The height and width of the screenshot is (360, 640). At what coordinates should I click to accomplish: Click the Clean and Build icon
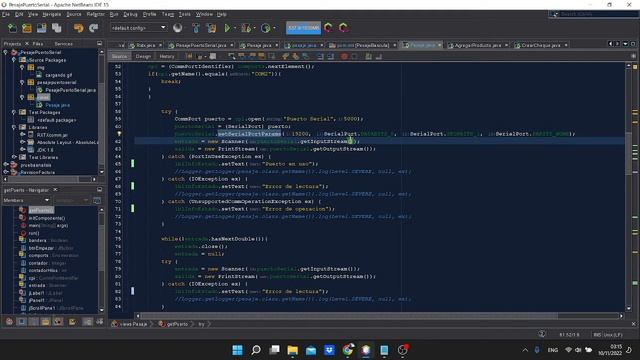(x=211, y=28)
